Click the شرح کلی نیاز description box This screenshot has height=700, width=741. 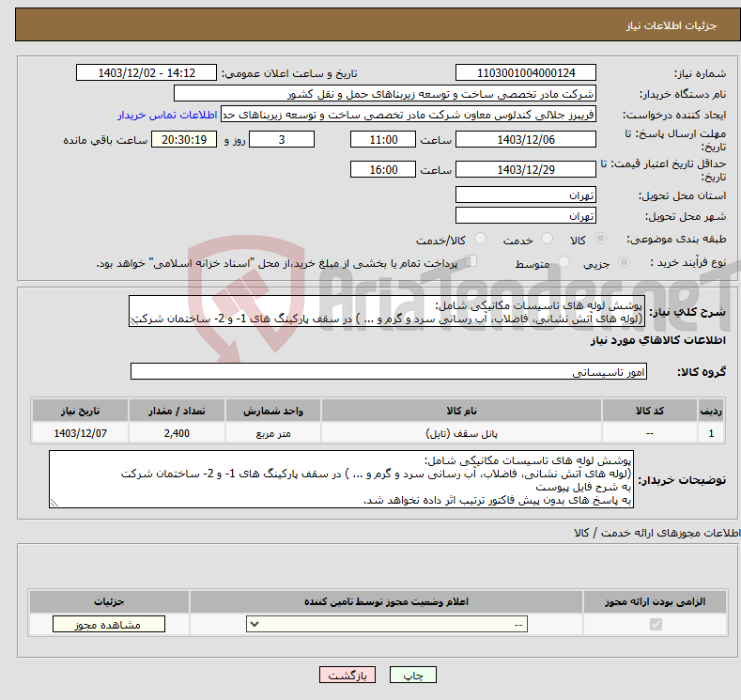pyautogui.click(x=387, y=312)
